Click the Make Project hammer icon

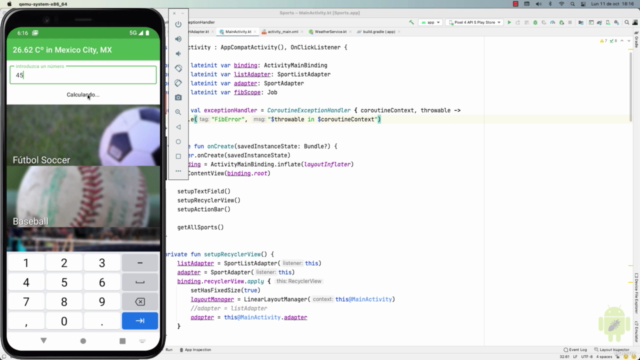411,22
